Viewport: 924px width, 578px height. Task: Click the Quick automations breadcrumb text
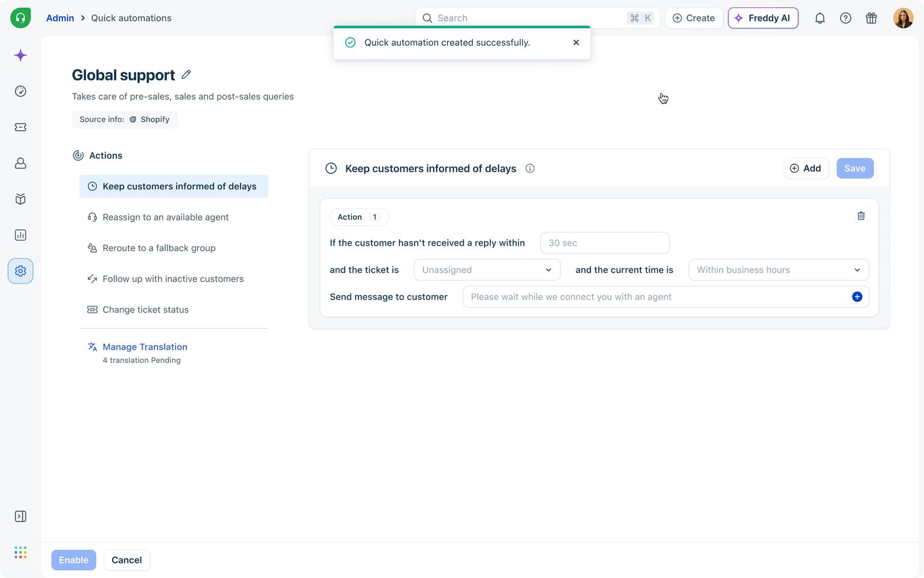tap(131, 18)
